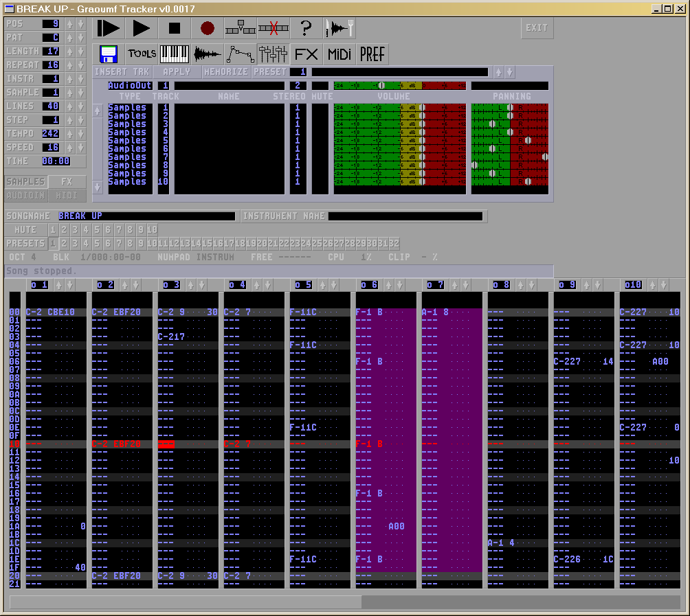Mute track 7 in MUTE row

pos(119,229)
